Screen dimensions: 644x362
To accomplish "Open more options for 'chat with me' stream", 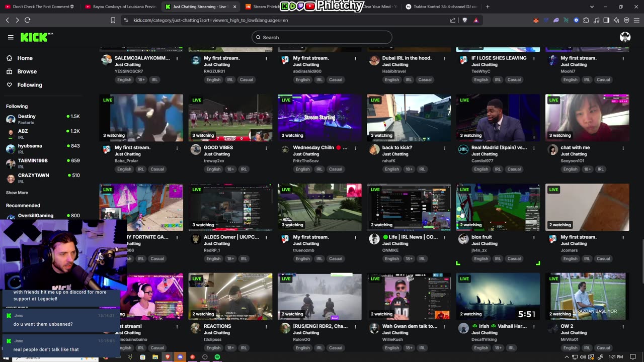I will (x=623, y=148).
